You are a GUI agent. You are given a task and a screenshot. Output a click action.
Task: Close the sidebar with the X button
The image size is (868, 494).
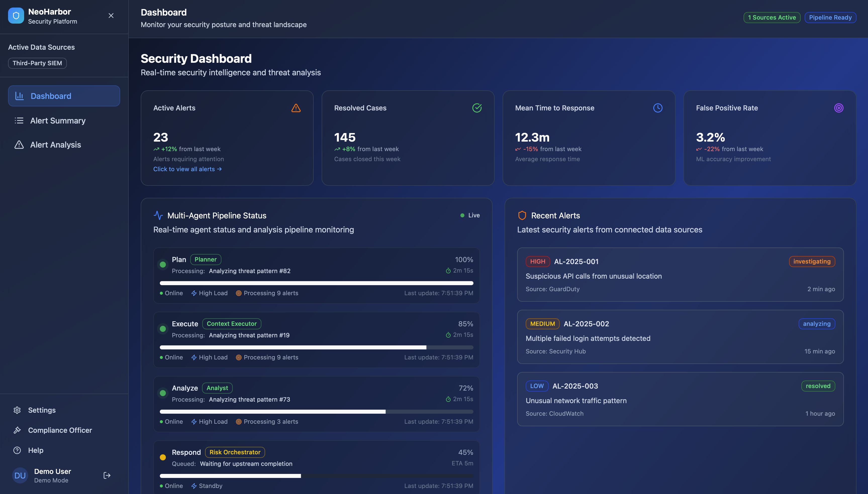[111, 16]
